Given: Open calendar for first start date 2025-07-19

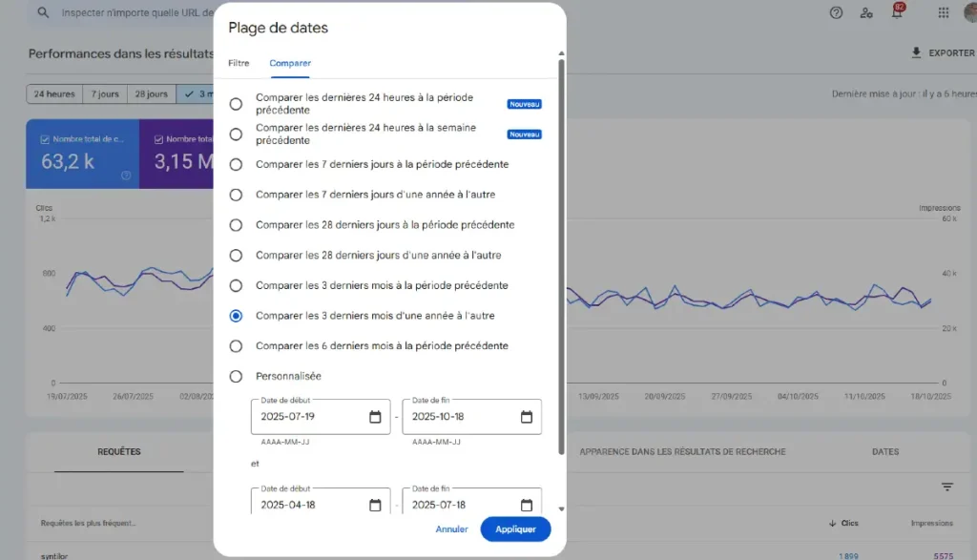Looking at the screenshot, I should [x=375, y=417].
